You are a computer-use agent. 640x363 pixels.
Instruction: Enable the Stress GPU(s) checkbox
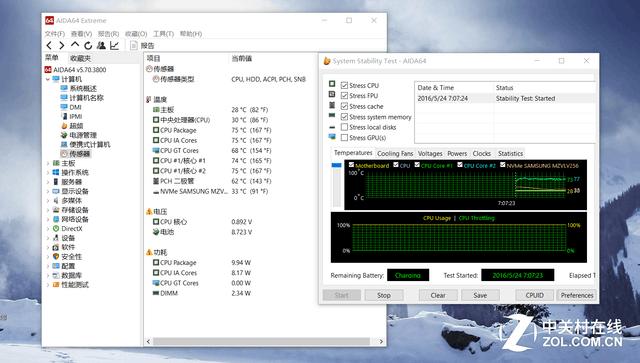[x=344, y=138]
